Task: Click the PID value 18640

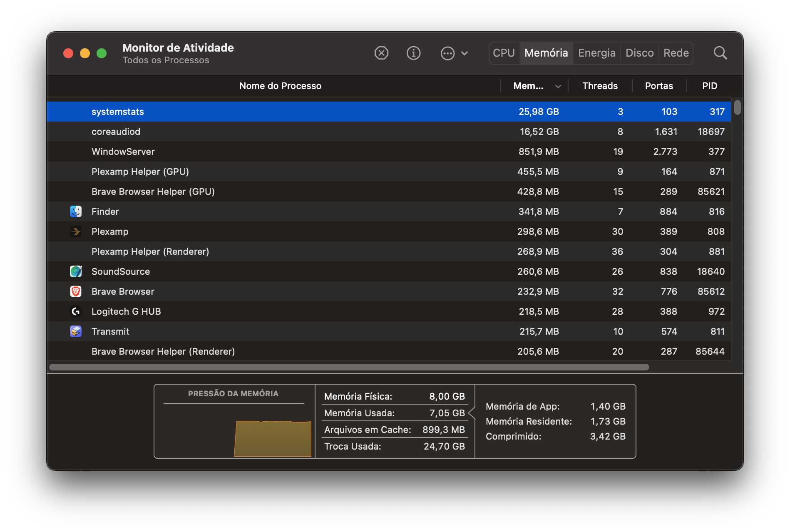Action: 711,271
